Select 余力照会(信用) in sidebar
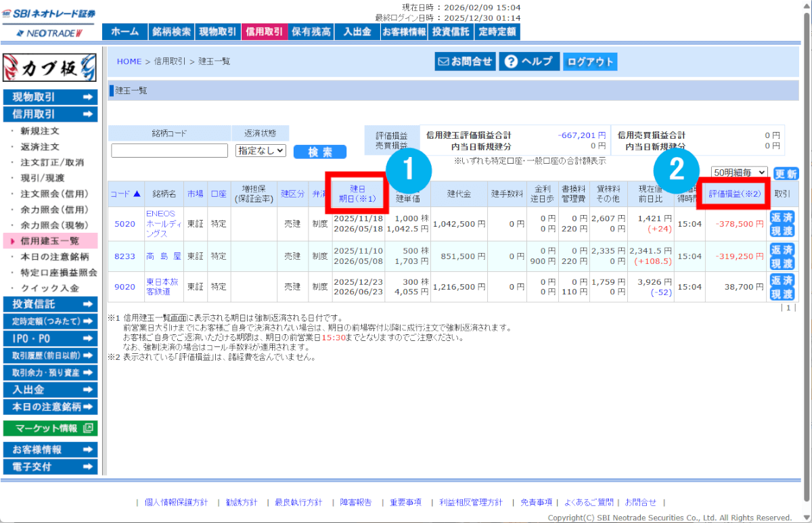The width and height of the screenshot is (812, 523). pos(54,210)
